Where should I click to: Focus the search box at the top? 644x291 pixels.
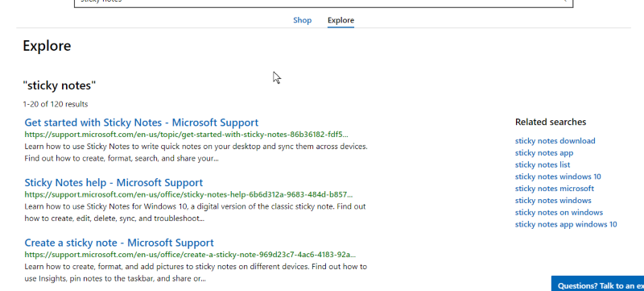point(324,2)
